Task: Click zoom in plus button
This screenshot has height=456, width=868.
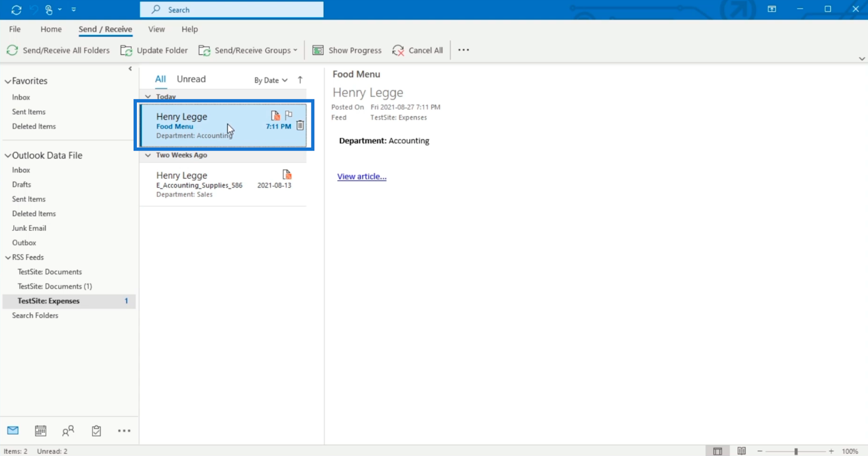Action: pos(831,451)
